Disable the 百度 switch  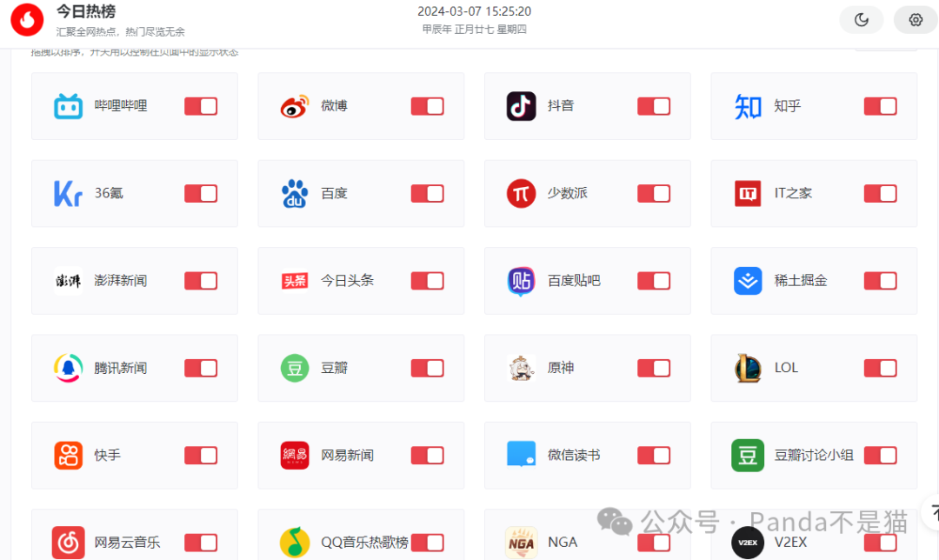428,193
